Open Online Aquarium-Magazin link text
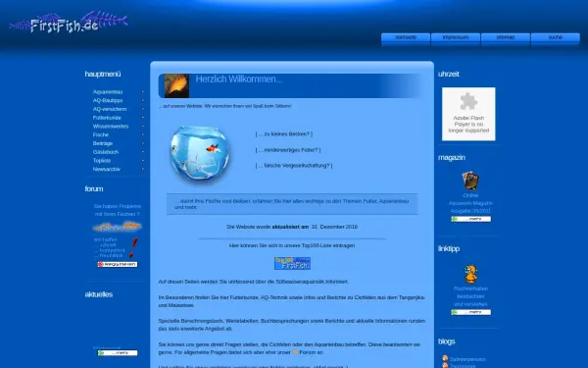Screen dimensions: 588x368 pyautogui.click(x=470, y=203)
